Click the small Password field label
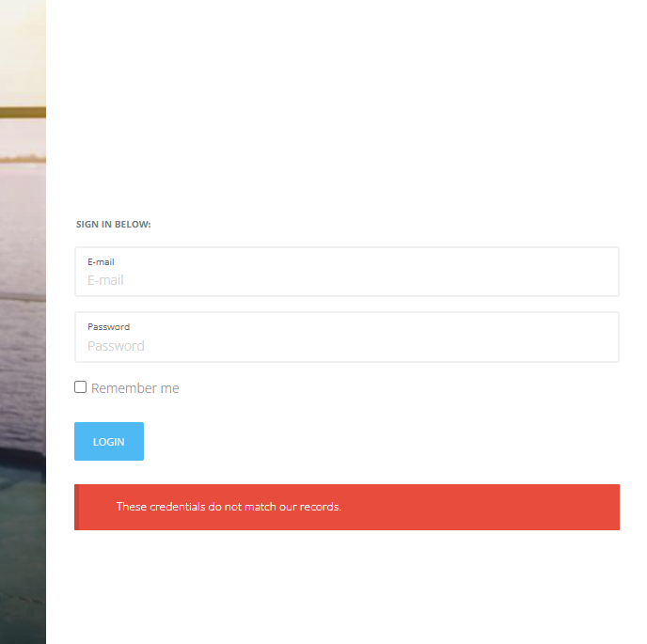Image resolution: width=647 pixels, height=644 pixels. click(x=108, y=327)
